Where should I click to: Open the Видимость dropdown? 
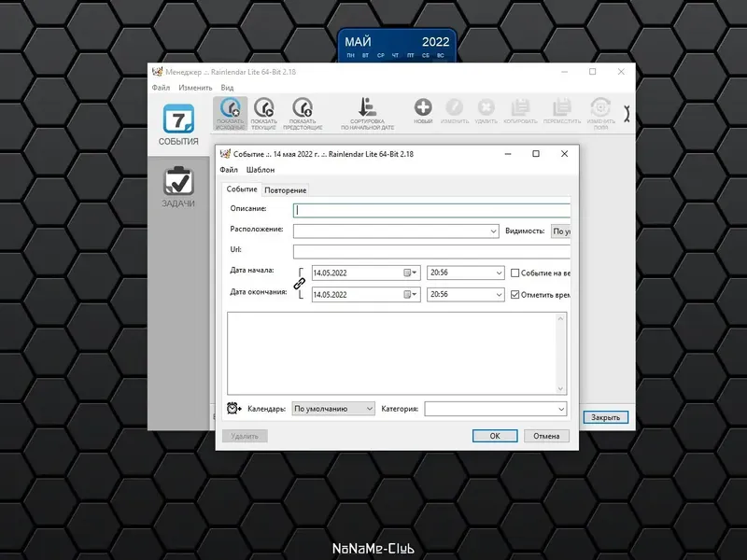point(560,231)
